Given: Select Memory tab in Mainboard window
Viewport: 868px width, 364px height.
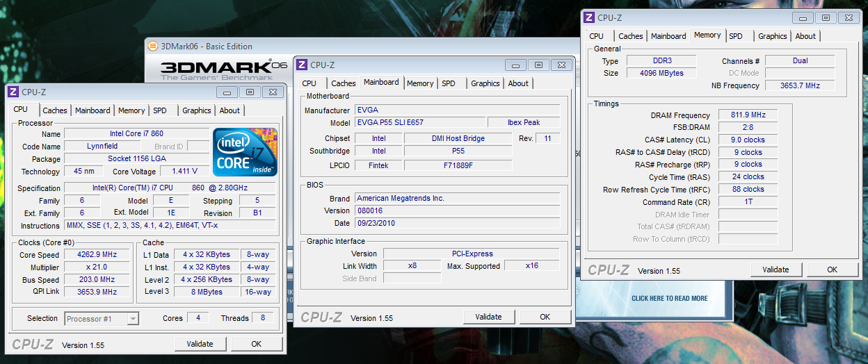Looking at the screenshot, I should [420, 83].
